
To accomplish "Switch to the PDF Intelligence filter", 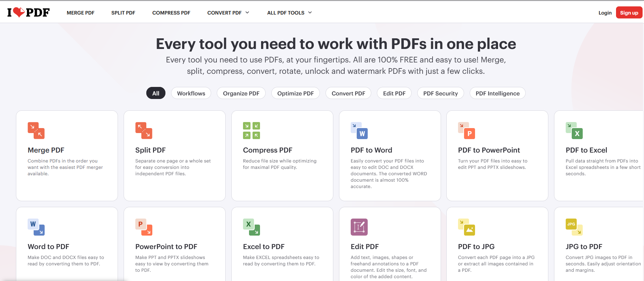I will point(497,93).
